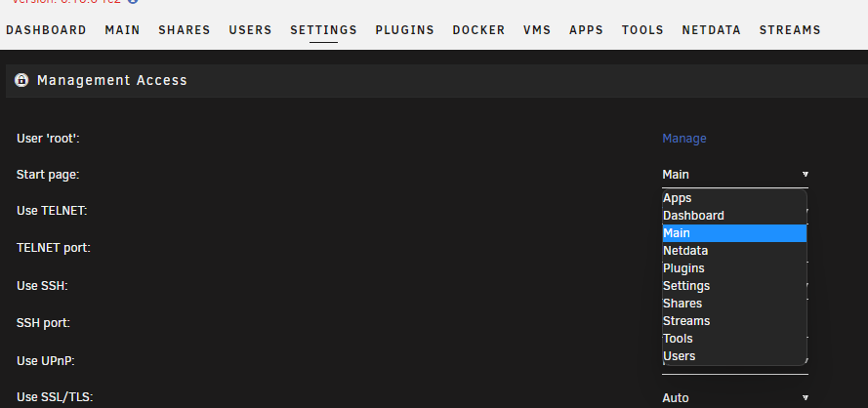The width and height of the screenshot is (868, 408).
Task: Click the "User 'root':" label
Action: (x=48, y=139)
